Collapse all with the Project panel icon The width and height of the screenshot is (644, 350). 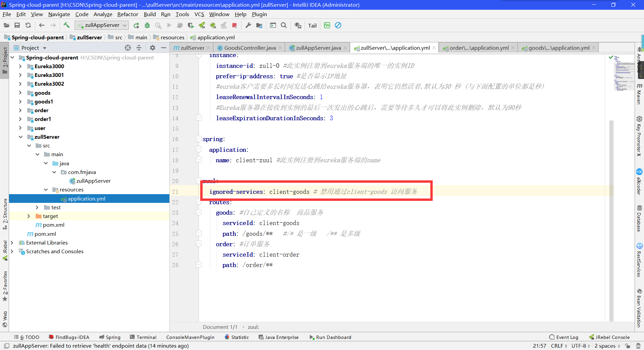tap(139, 48)
